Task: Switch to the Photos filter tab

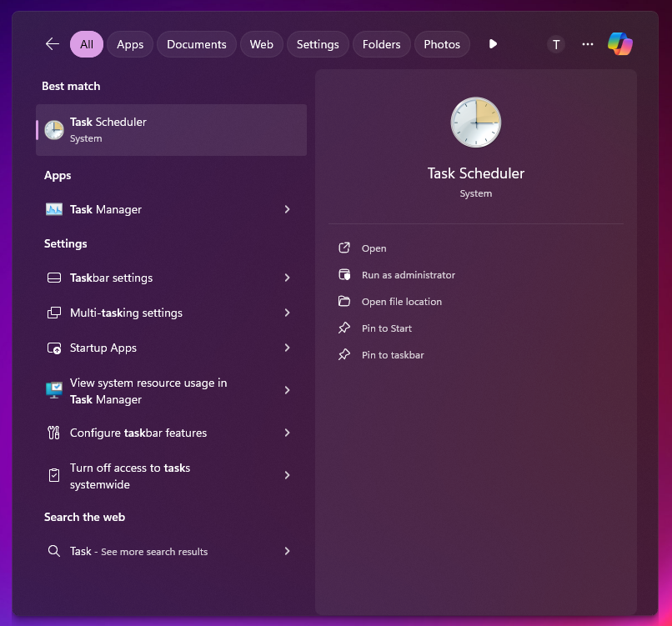Action: click(441, 44)
